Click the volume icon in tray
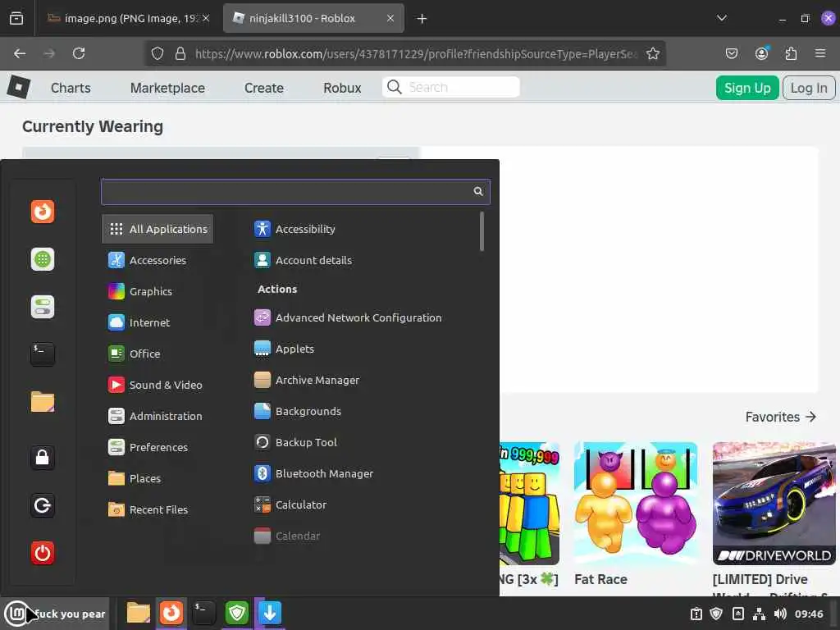This screenshot has height=630, width=840. (780, 614)
